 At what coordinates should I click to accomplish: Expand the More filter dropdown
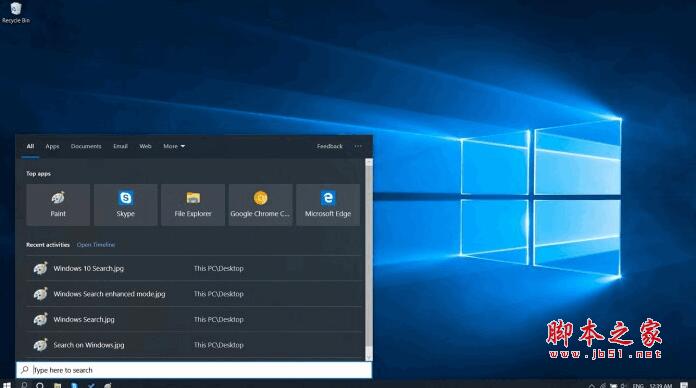[174, 146]
